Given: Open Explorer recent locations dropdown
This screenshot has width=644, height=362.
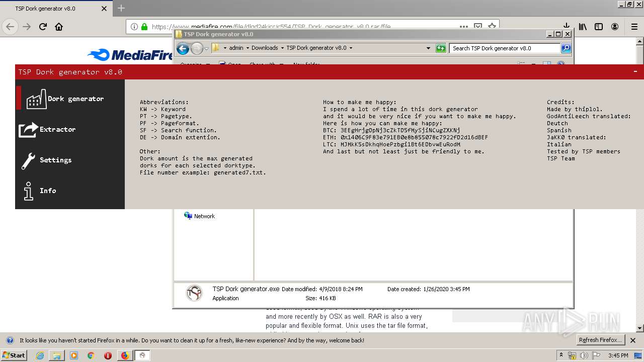Looking at the screenshot, I should (x=206, y=49).
